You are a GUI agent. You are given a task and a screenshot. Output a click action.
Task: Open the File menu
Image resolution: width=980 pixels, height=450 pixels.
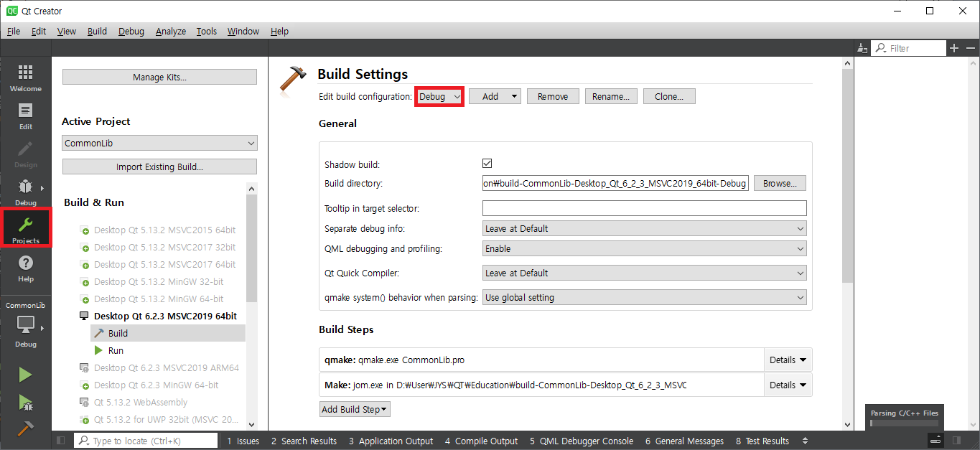click(14, 31)
